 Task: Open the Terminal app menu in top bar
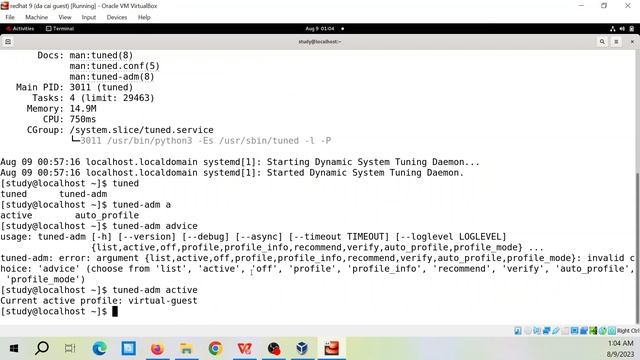click(60, 29)
